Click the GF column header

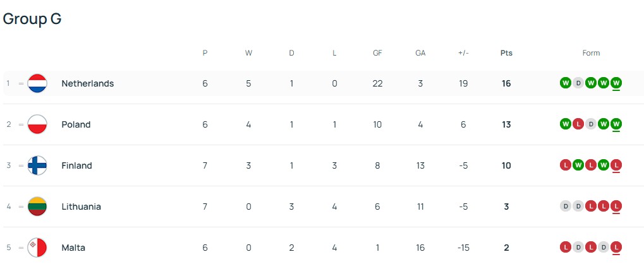coord(377,53)
